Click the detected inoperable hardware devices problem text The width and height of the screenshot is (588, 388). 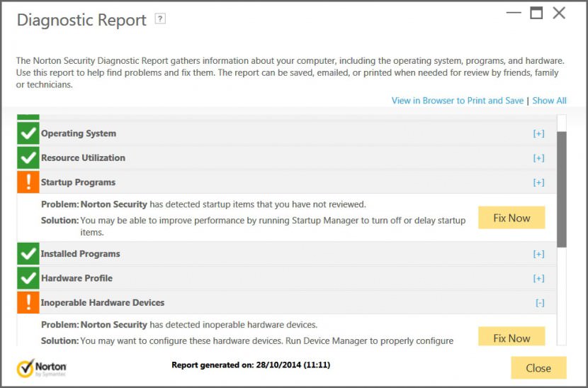[x=179, y=325]
